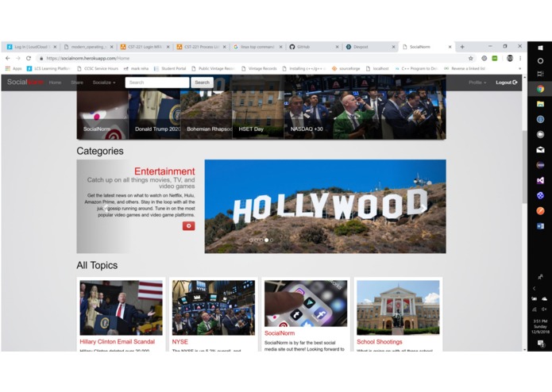552x392 pixels.
Task: Switch to the linux top command tab
Action: pos(257,47)
